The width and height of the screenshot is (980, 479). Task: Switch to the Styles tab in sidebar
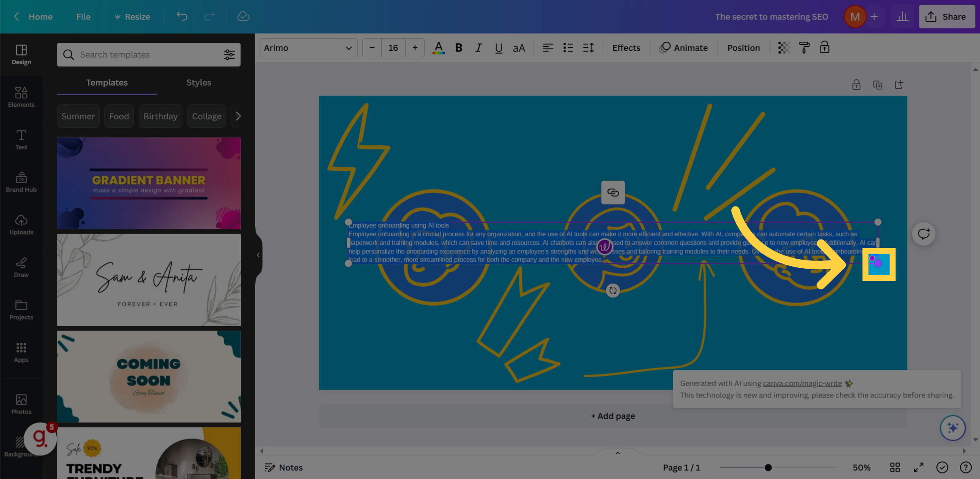coord(198,82)
